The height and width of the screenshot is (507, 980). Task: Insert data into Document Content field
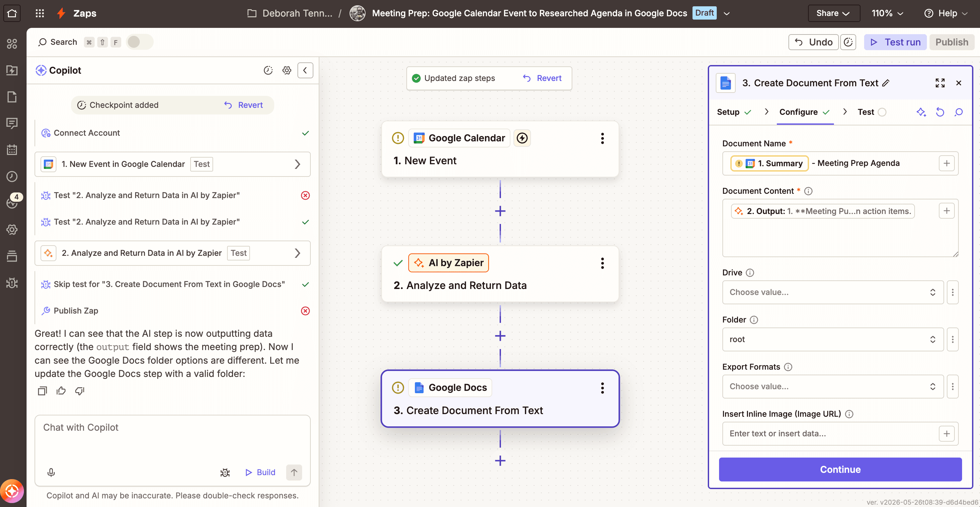[946, 211]
